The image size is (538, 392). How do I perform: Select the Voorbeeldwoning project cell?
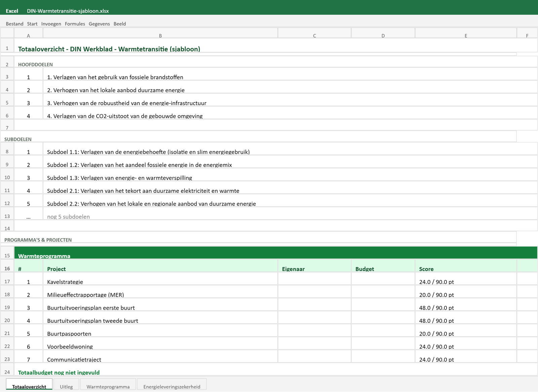[160, 343]
